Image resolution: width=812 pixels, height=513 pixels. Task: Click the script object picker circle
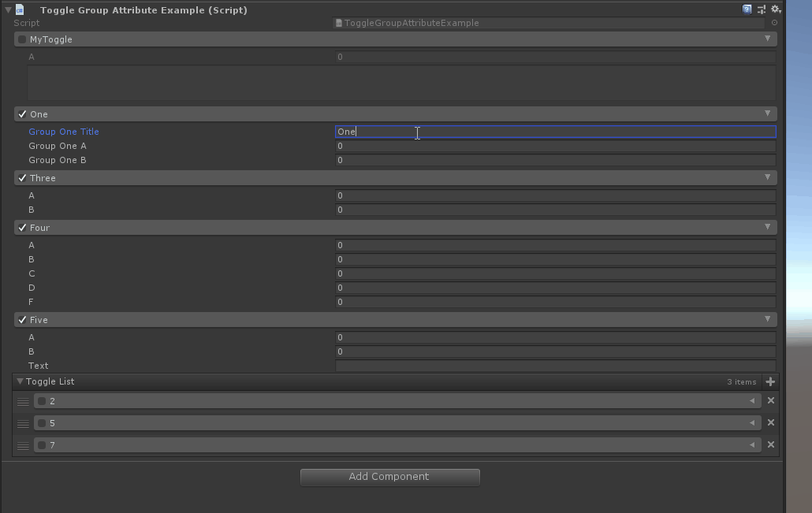[x=774, y=23]
